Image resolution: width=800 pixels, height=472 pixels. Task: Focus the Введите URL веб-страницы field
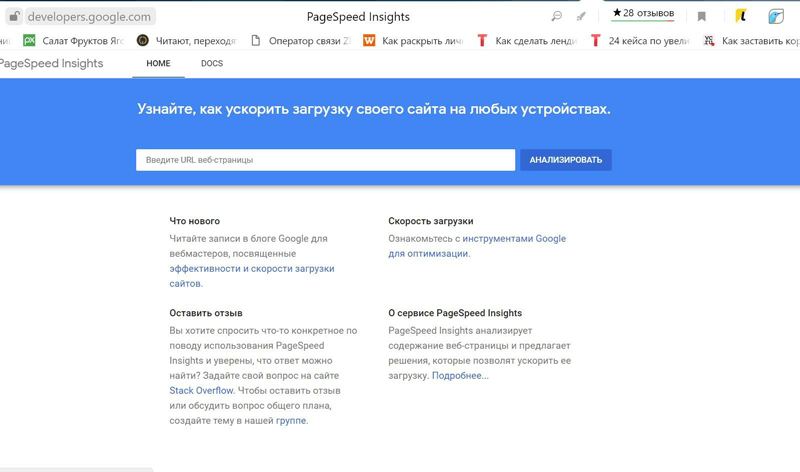coord(326,160)
